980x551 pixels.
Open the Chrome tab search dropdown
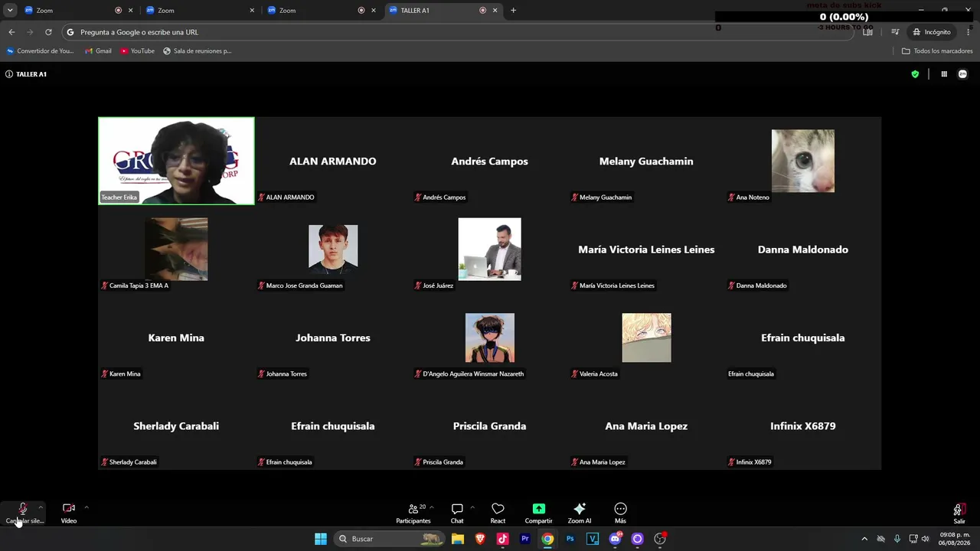pos(10,11)
